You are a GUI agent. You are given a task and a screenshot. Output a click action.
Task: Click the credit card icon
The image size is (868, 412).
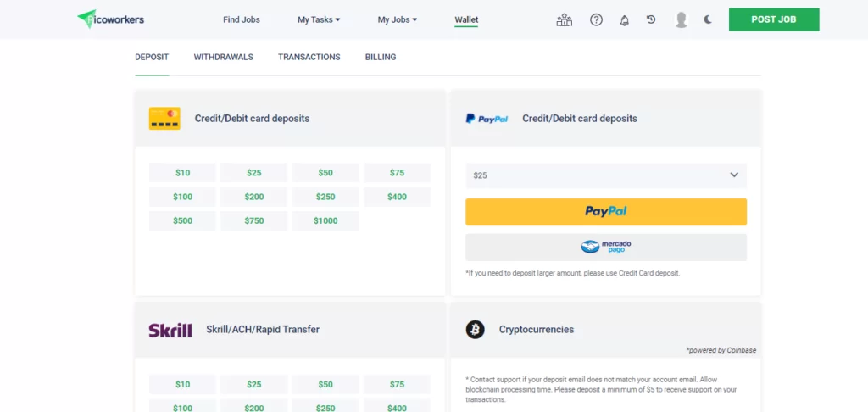(164, 119)
